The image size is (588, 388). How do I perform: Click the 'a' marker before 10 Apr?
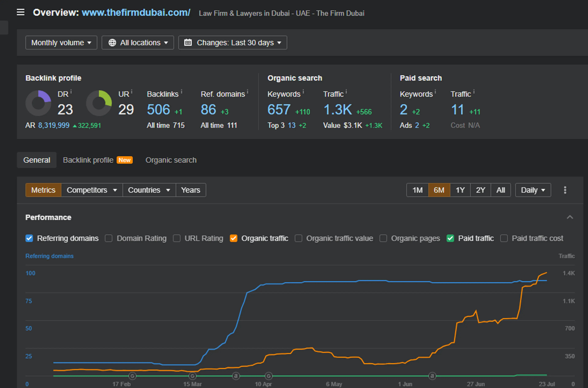click(236, 376)
